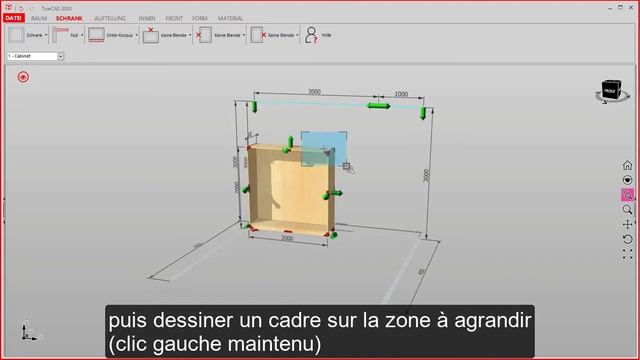Click Keine Blende icon with X on top
640x360 pixels.
pyautogui.click(x=151, y=35)
